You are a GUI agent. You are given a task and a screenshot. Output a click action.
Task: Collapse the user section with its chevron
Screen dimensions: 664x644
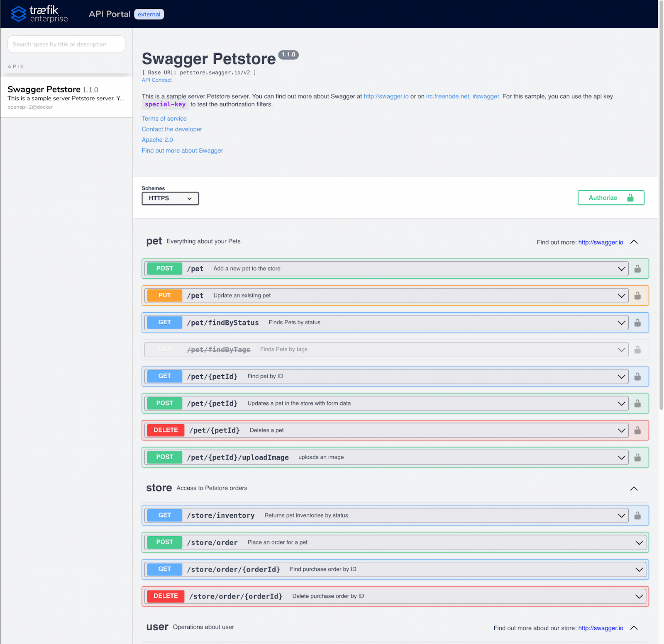(x=634, y=628)
